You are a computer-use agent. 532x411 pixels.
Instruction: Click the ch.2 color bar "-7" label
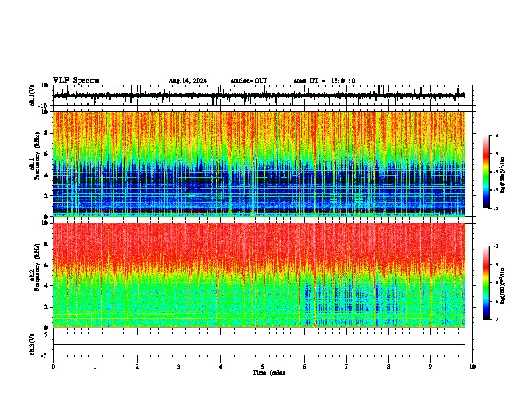(x=496, y=319)
